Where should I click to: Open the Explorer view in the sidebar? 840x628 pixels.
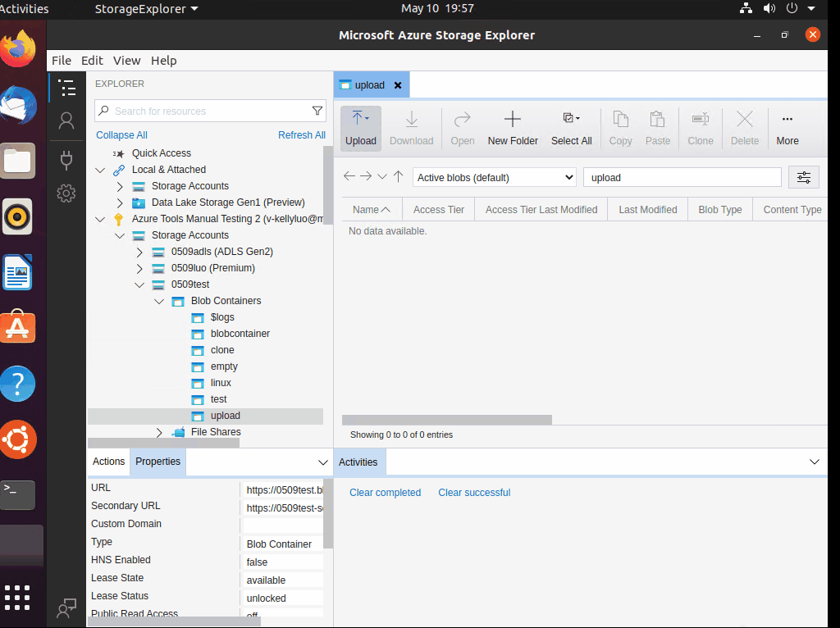pyautogui.click(x=67, y=87)
